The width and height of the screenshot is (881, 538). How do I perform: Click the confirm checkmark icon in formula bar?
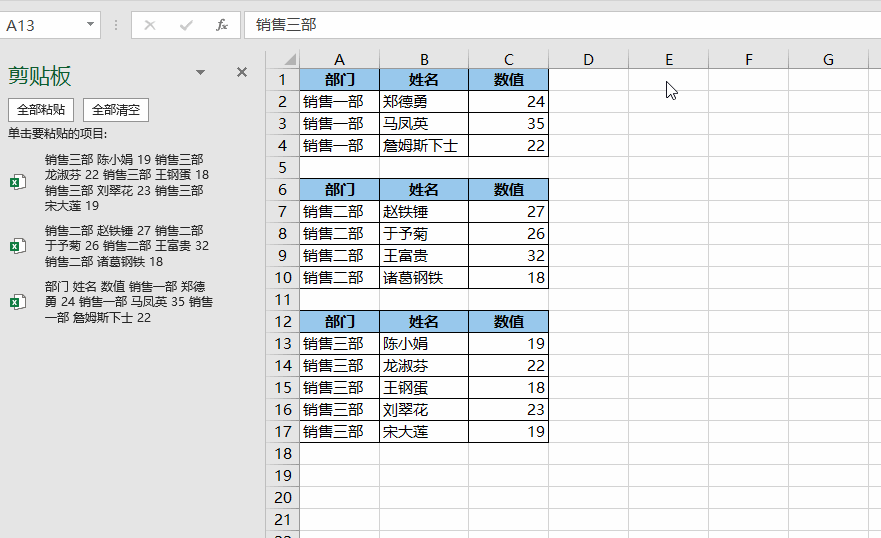[x=186, y=25]
